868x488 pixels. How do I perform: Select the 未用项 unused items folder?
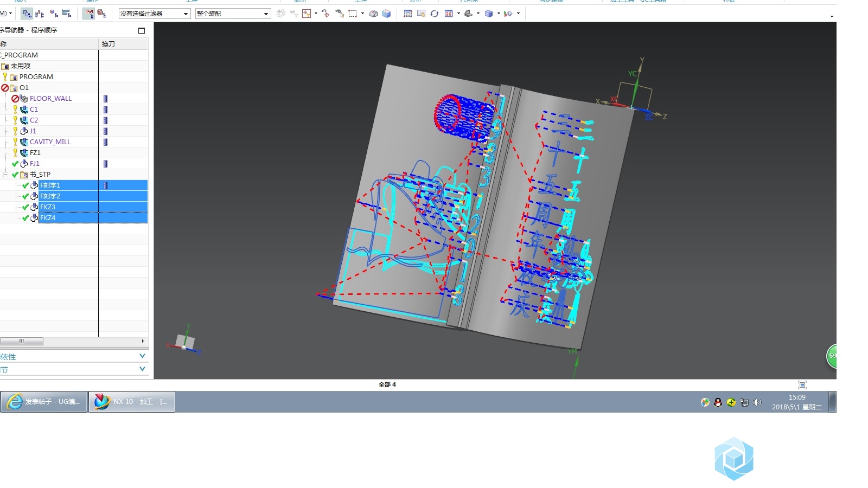[21, 66]
